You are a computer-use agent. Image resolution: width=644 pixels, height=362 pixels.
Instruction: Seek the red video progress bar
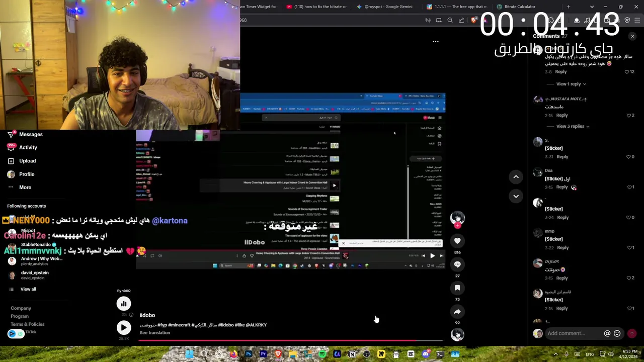tap(290, 340)
